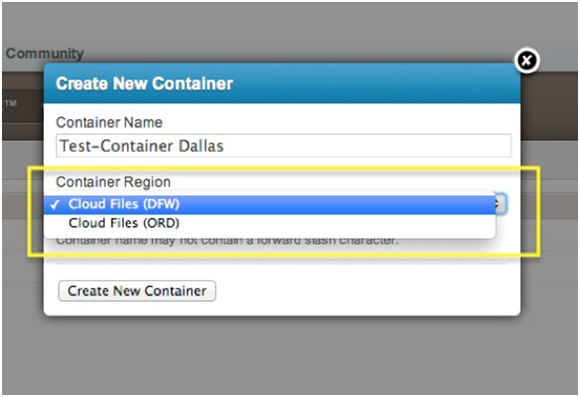Image resolution: width=580 pixels, height=397 pixels.
Task: Click the dotted separator above the create button
Action: point(282,264)
